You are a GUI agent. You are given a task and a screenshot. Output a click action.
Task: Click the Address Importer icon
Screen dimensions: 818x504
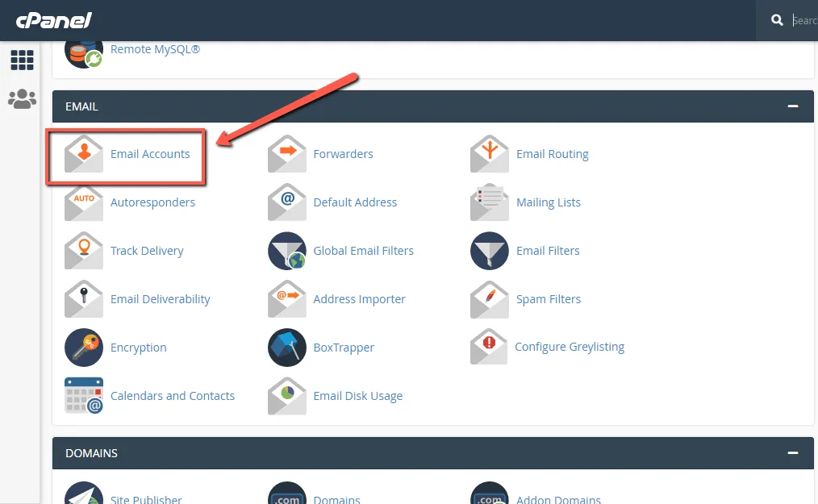coord(287,299)
